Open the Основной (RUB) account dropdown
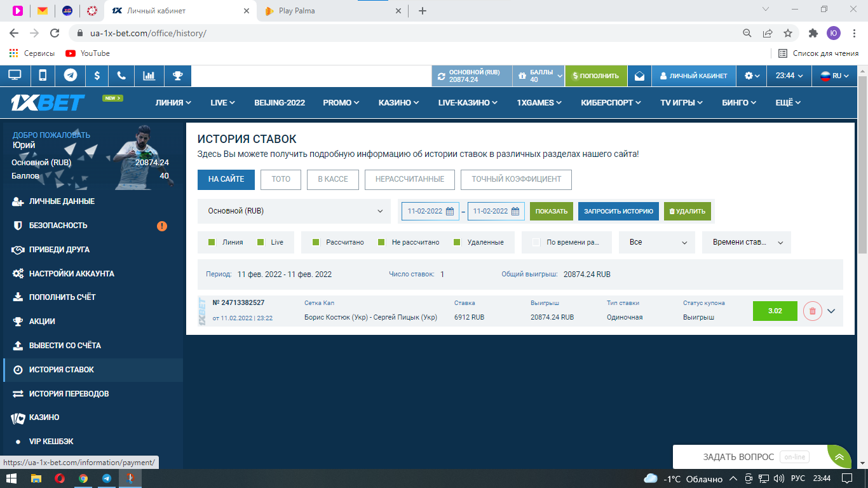Screen dimensions: 868x488 tap(294, 211)
